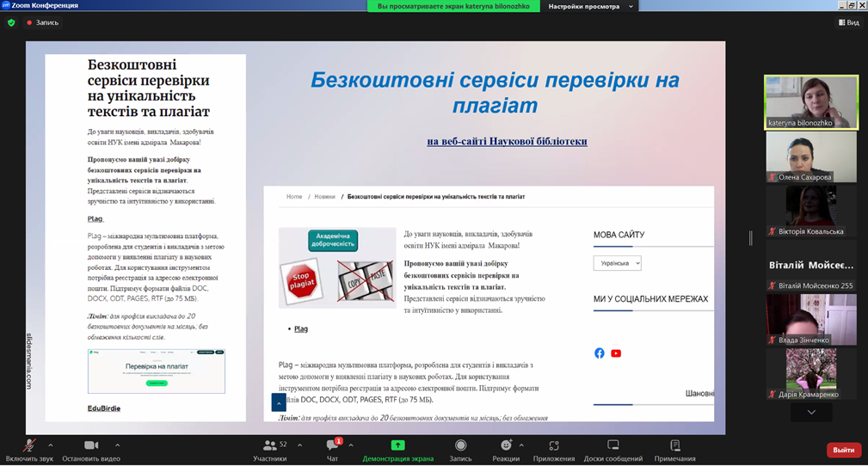
Task: Stop the camera with Остановить видео
Action: [91, 446]
